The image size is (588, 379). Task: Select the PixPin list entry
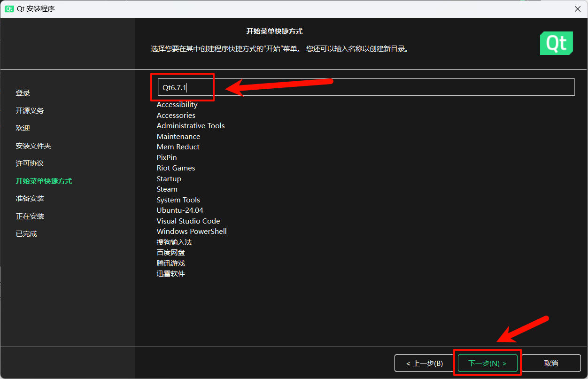167,158
